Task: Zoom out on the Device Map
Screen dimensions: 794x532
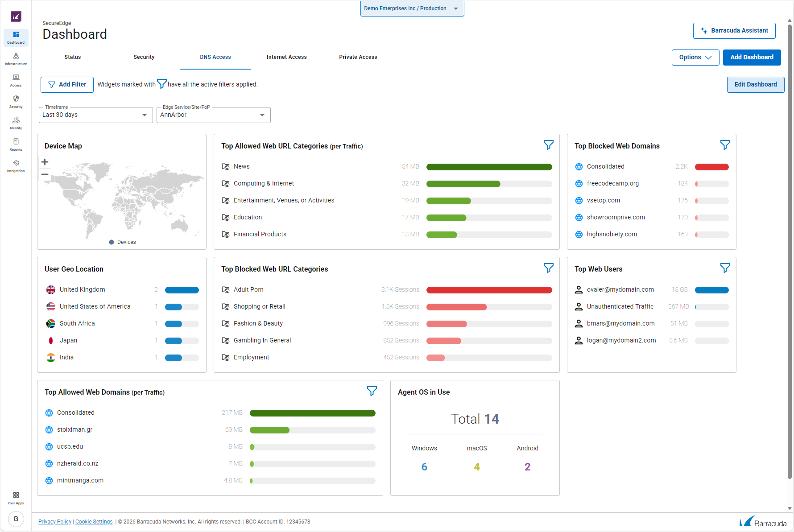Action: coord(45,174)
